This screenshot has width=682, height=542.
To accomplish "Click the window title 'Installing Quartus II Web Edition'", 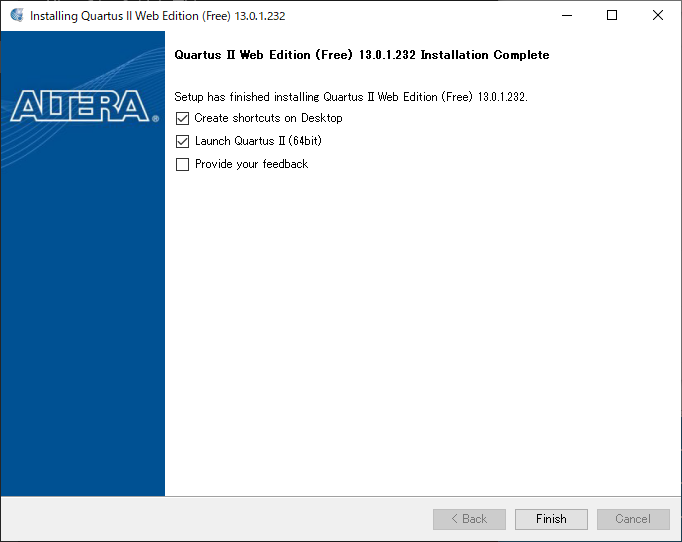I will [x=157, y=16].
